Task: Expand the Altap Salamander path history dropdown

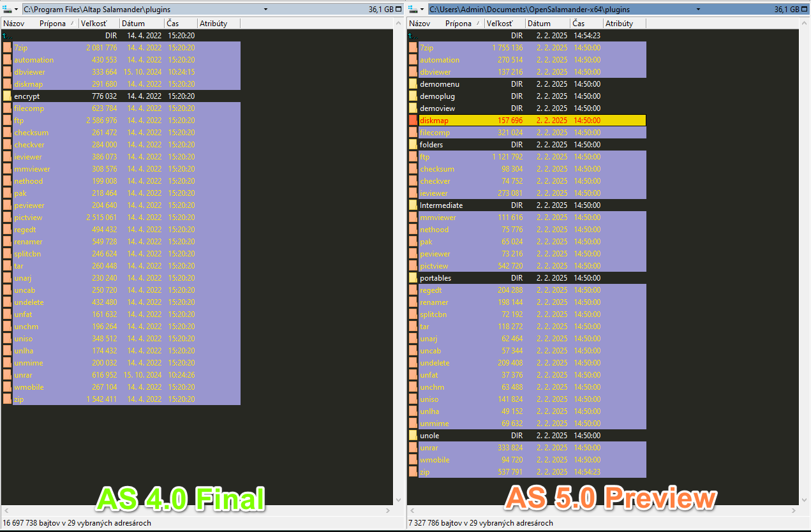Action: click(265, 10)
